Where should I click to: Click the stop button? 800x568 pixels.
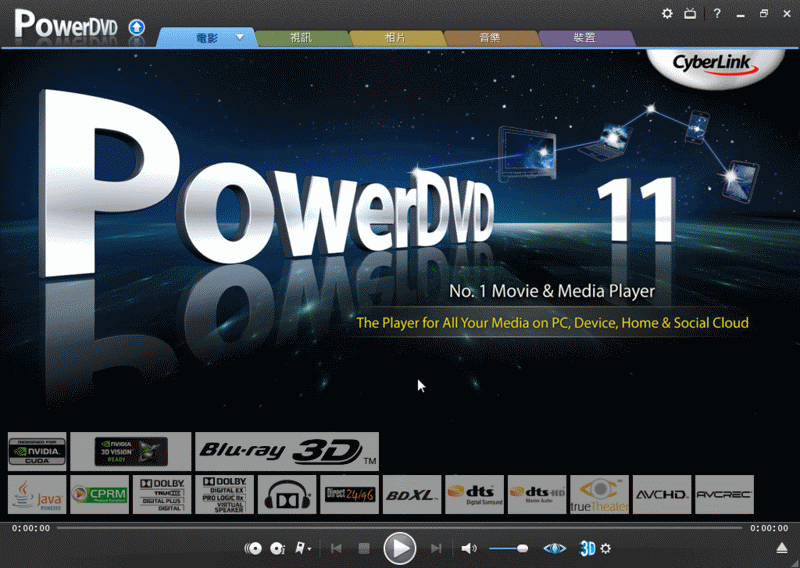[x=364, y=549]
